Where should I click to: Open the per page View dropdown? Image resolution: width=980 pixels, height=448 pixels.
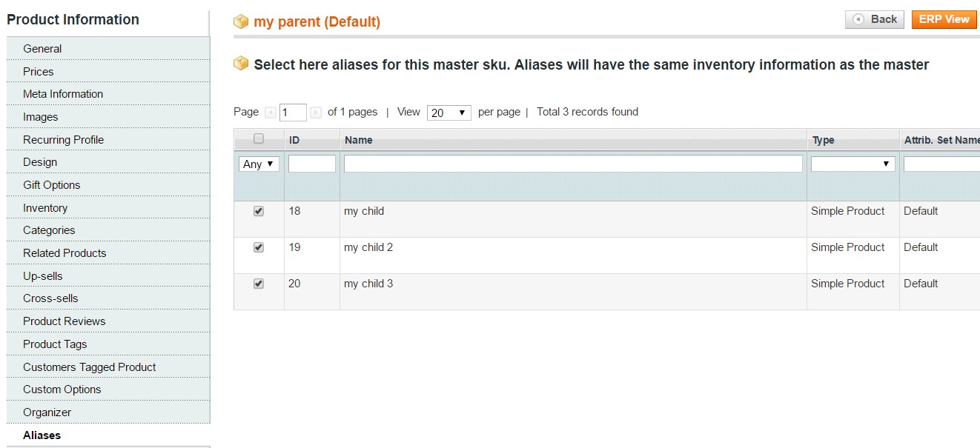pyautogui.click(x=449, y=113)
